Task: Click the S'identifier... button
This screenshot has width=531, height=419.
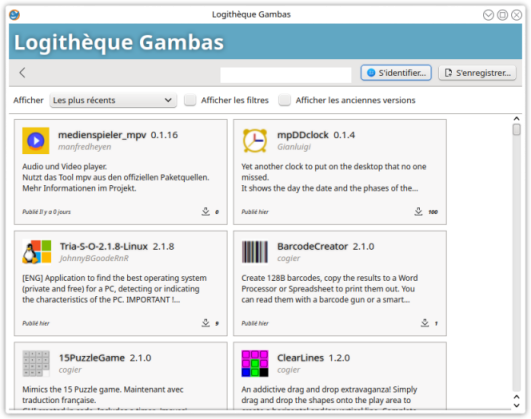Action: pyautogui.click(x=396, y=73)
